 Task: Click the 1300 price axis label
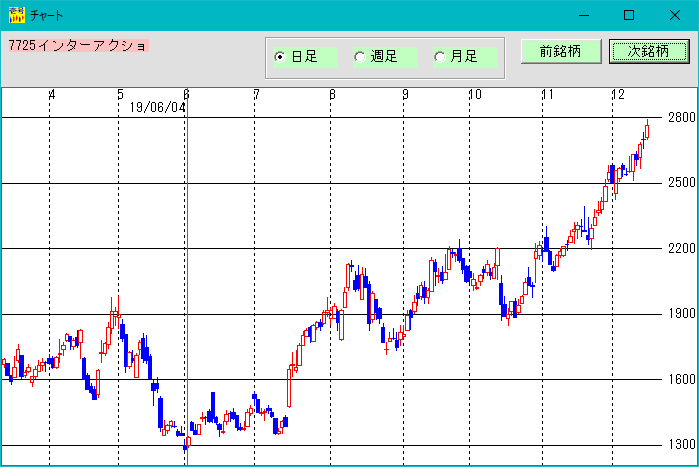pyautogui.click(x=681, y=444)
